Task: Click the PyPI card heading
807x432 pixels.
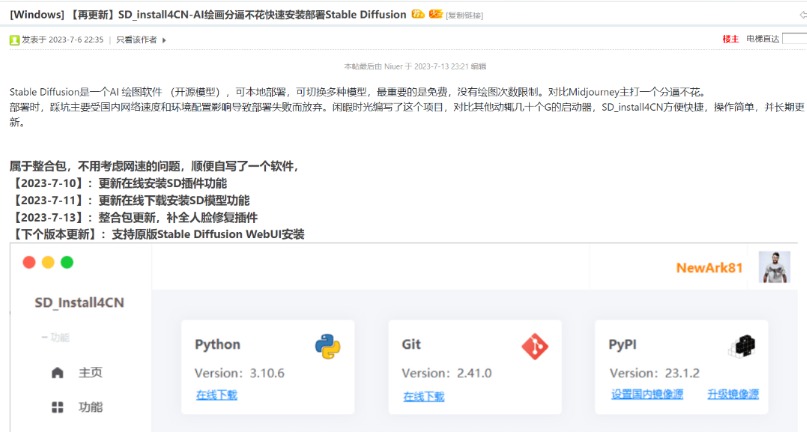Action: (622, 344)
